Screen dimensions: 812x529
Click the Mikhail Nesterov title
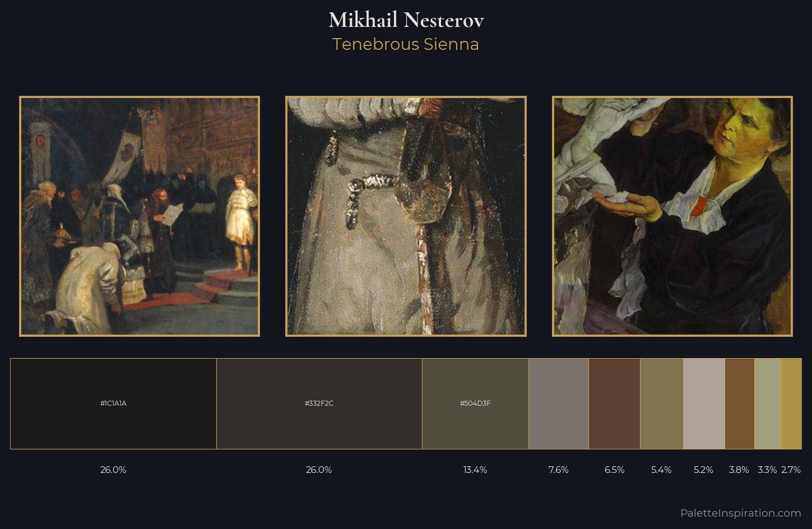pos(406,20)
